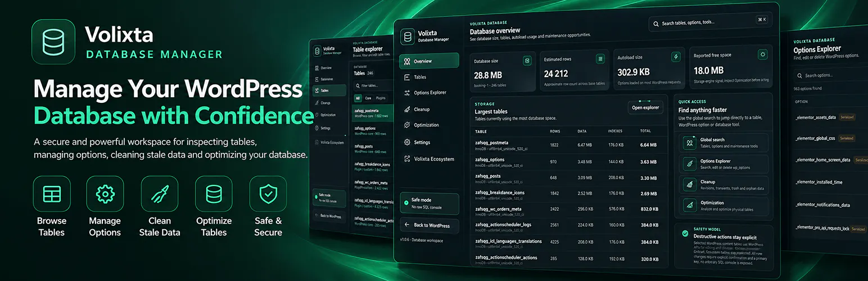Open Optimization in the main window sidebar
The width and height of the screenshot is (868, 281).
tap(429, 125)
